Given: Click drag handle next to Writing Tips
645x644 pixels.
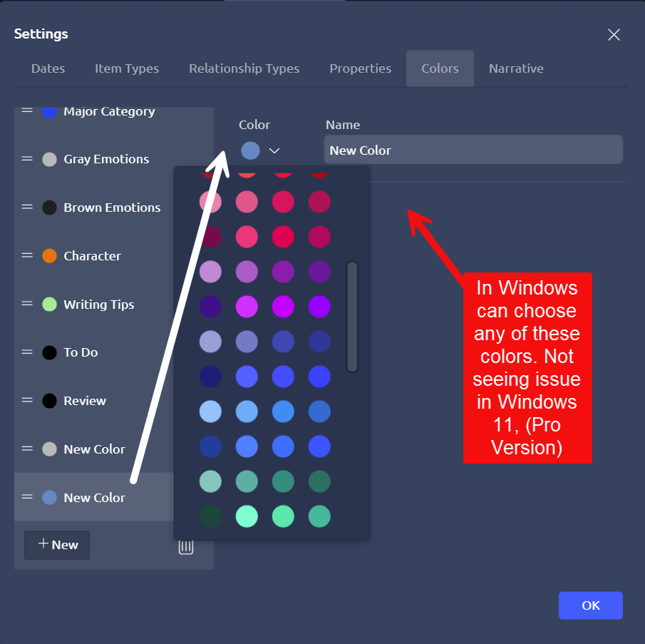Looking at the screenshot, I should 27,304.
